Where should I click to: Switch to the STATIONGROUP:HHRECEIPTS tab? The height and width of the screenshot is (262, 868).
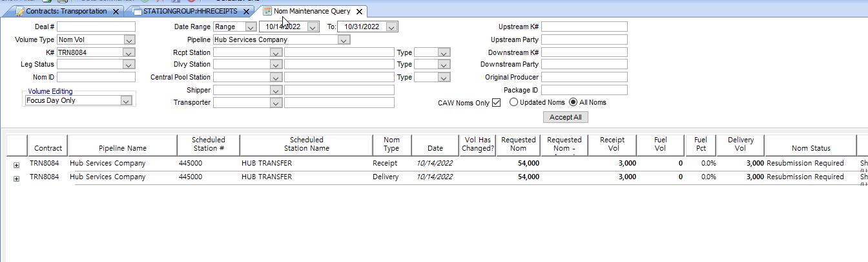(x=190, y=12)
